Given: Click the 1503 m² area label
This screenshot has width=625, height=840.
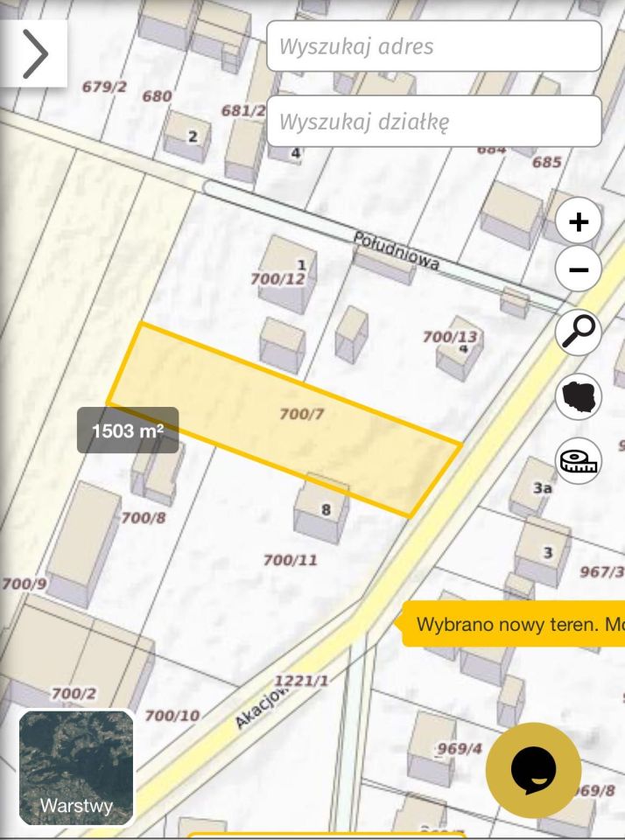Looking at the screenshot, I should pyautogui.click(x=128, y=430).
